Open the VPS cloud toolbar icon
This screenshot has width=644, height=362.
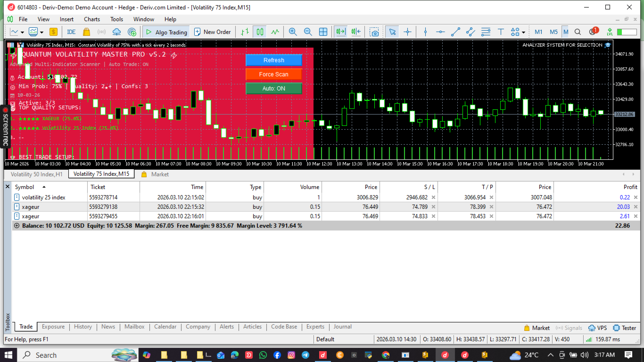[117, 32]
